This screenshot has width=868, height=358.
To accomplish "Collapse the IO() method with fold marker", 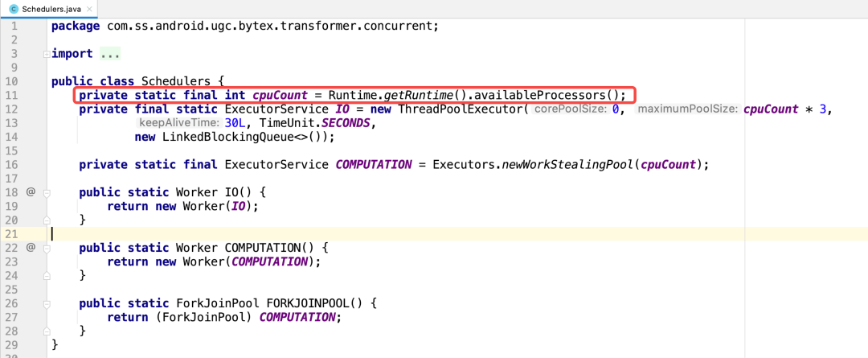I will pyautogui.click(x=46, y=193).
